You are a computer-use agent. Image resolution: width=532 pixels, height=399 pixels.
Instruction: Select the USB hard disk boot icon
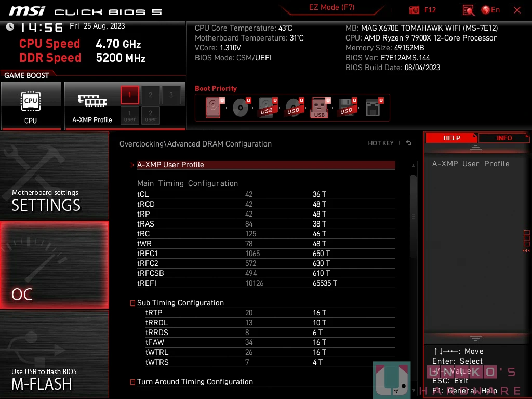[268, 108]
